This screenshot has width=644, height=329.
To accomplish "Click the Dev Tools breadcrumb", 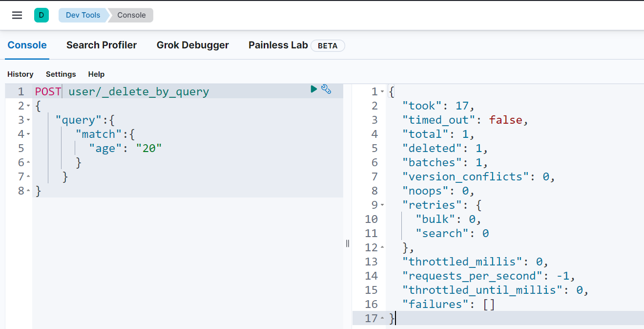I will click(x=83, y=15).
